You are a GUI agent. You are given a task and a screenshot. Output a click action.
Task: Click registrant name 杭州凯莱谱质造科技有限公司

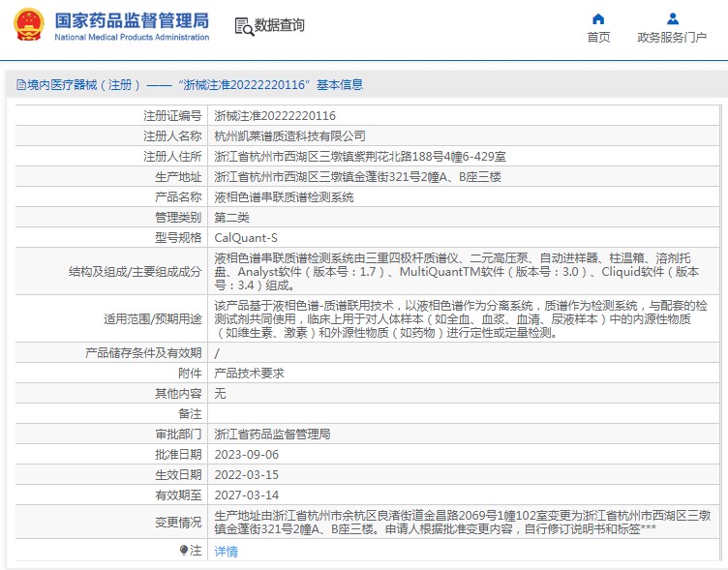[289, 136]
